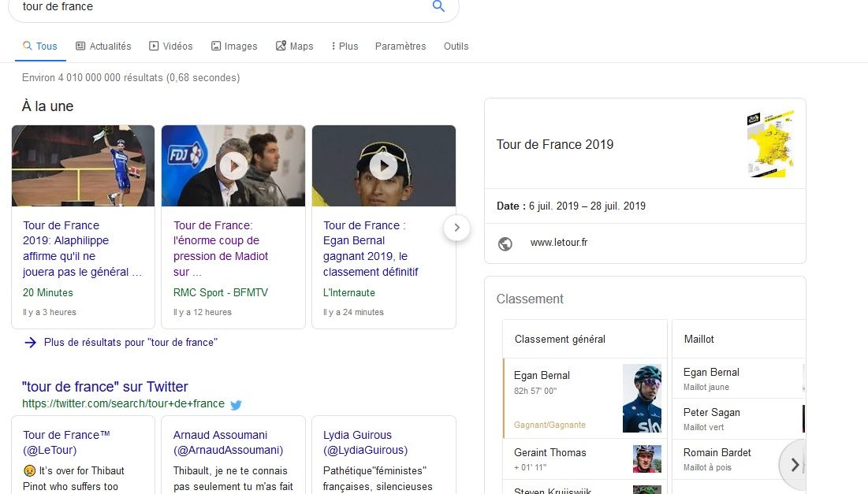
Task: Click Geraint Thomas's photo thumbnail
Action: pyautogui.click(x=647, y=459)
